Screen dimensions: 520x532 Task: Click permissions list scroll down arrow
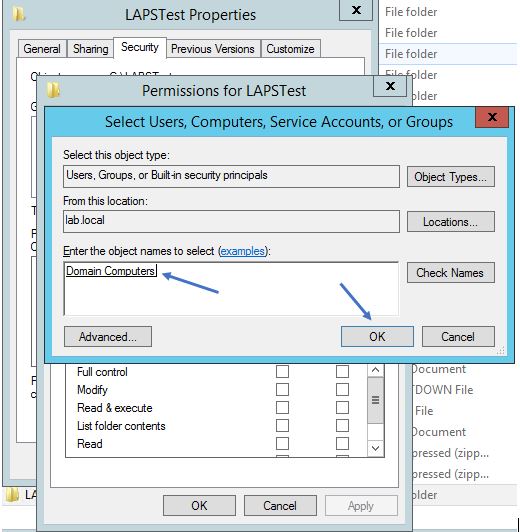tap(375, 448)
